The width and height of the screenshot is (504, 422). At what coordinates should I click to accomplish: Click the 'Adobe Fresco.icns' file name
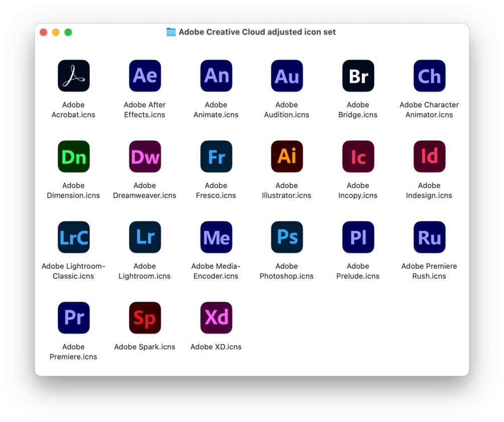pyautogui.click(x=216, y=190)
